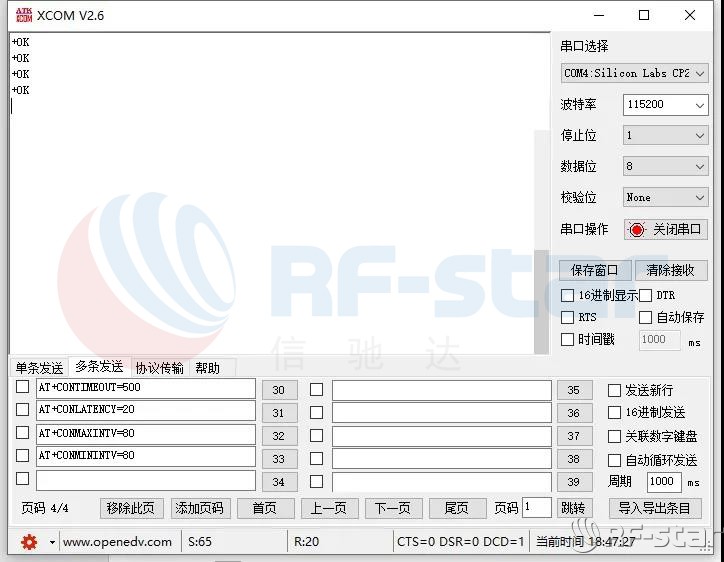Click the CTS=0 DSR=0 DCD=1 status text
The image size is (724, 562).
460,542
